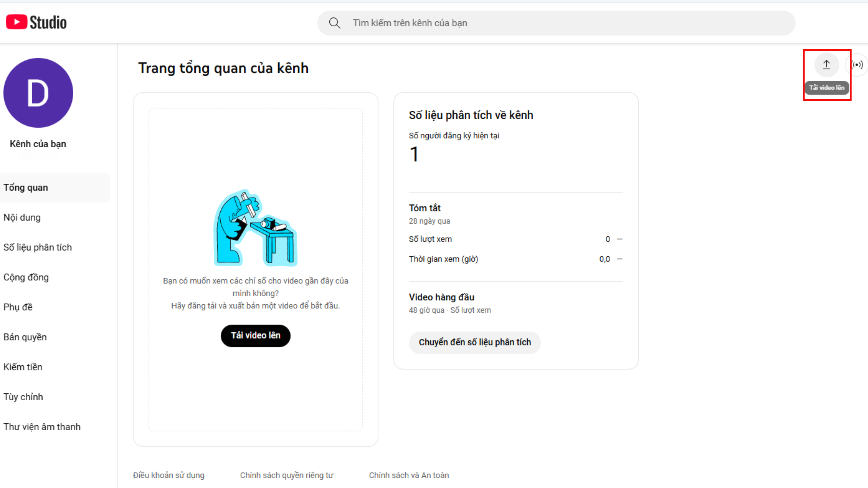Viewport: 868px width, 488px height.
Task: Click the upload video arrow icon
Action: (x=826, y=65)
